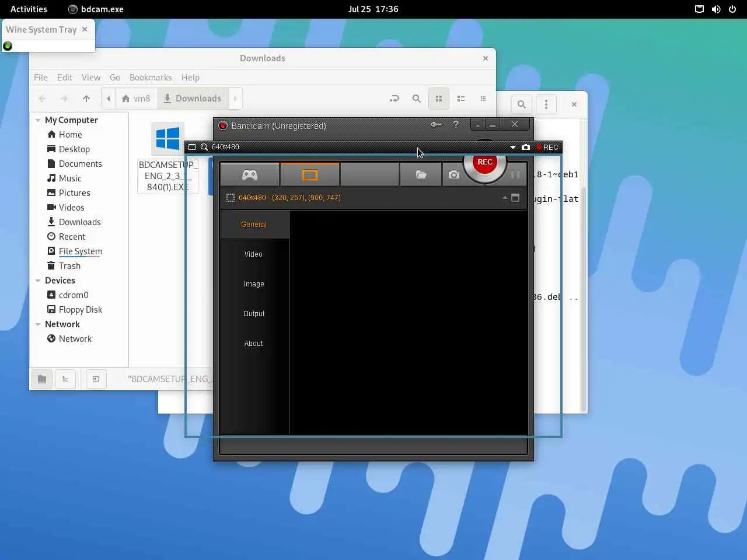The height and width of the screenshot is (560, 747).
Task: Collapse the My Computer sidebar section
Action: pyautogui.click(x=38, y=120)
